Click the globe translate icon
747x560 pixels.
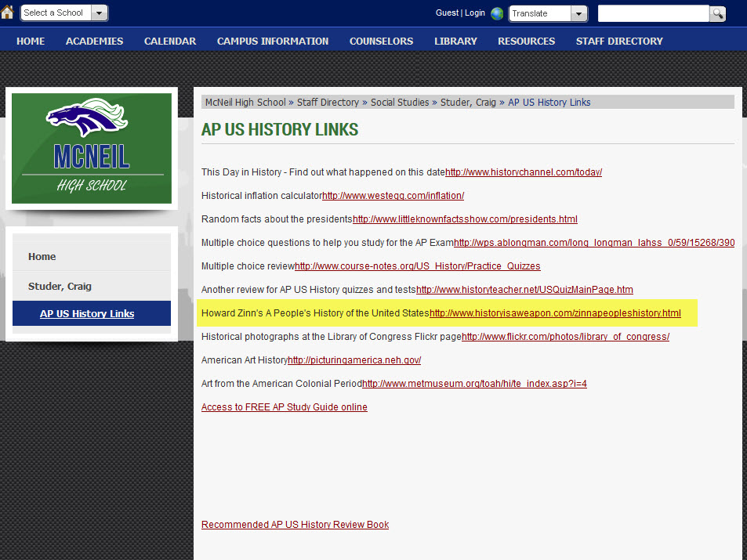pyautogui.click(x=497, y=13)
